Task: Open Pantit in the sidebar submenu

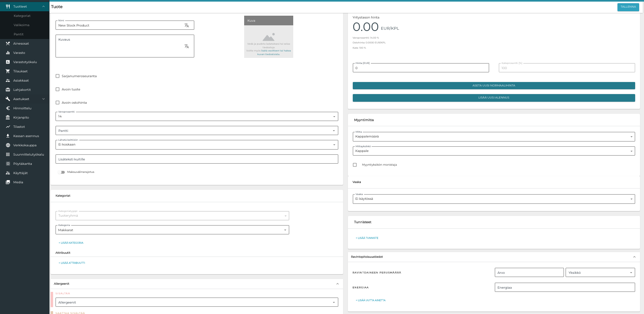Action: point(19,34)
